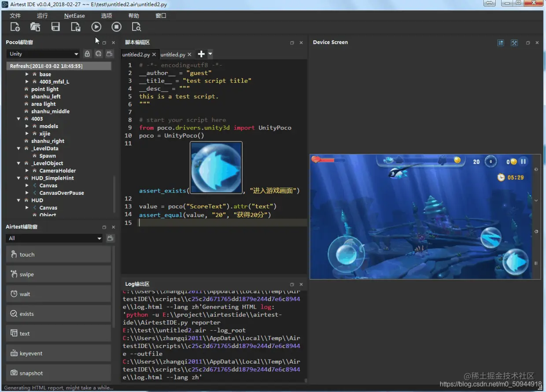Save the script with the floppy disk icon

(55, 27)
